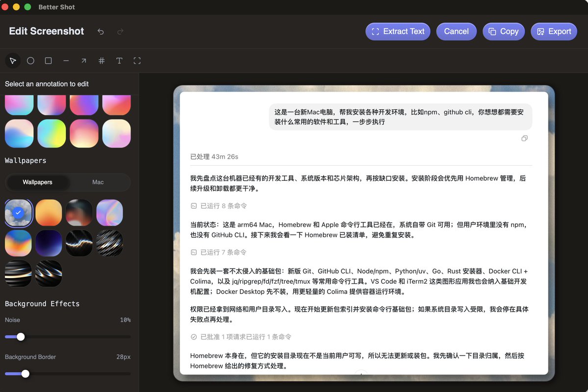Choose the dark red blurred wallpaper
This screenshot has height=392, width=588.
pos(79,213)
